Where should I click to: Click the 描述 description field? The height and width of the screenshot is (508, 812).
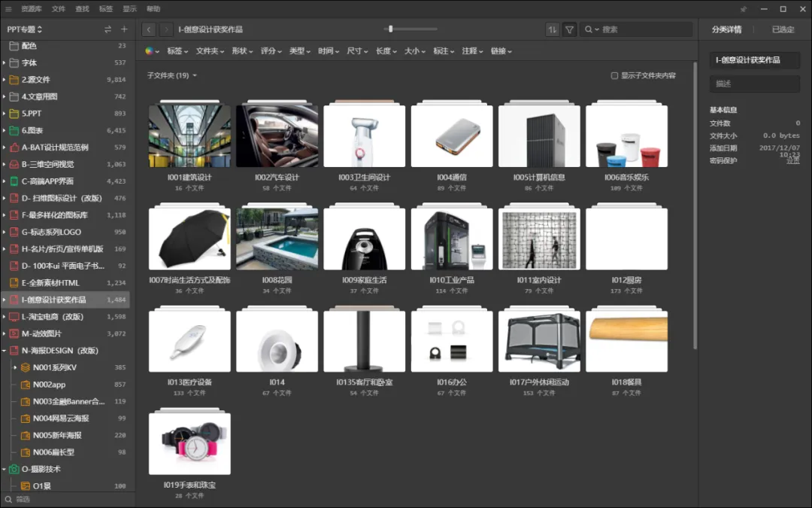(755, 84)
